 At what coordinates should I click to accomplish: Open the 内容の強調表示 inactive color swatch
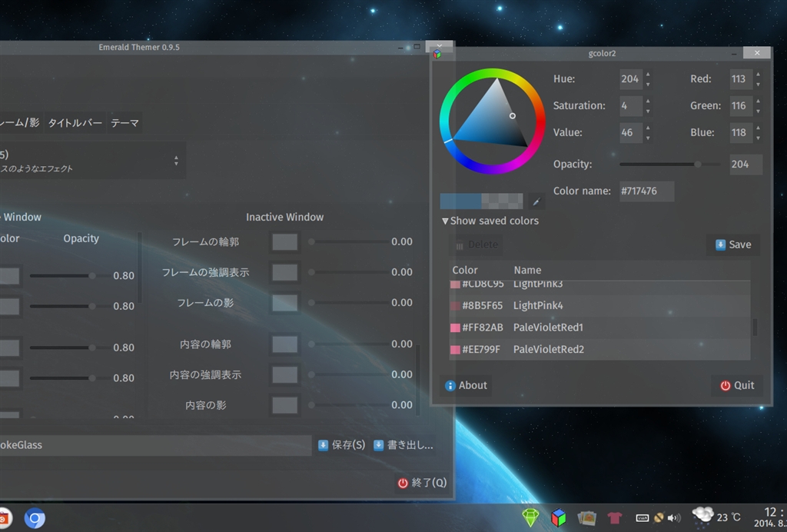click(284, 375)
